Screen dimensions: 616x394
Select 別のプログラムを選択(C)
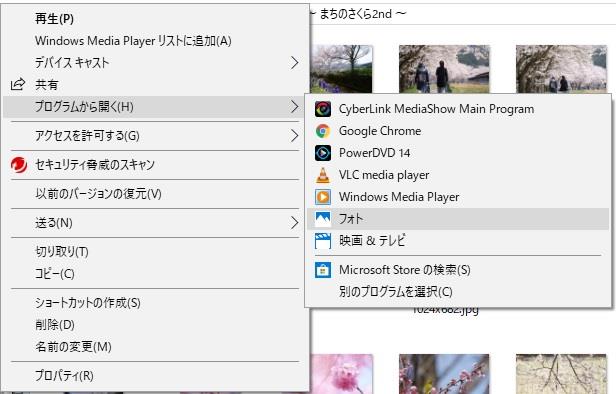[x=458, y=292]
